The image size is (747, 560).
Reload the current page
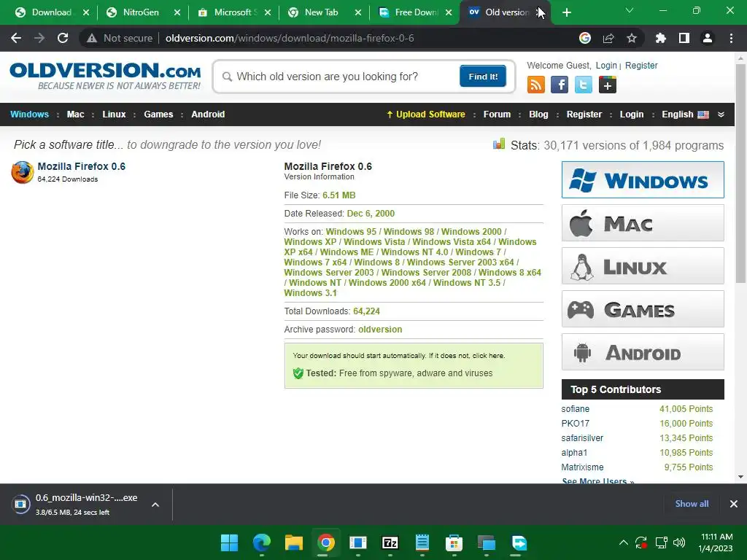63,38
